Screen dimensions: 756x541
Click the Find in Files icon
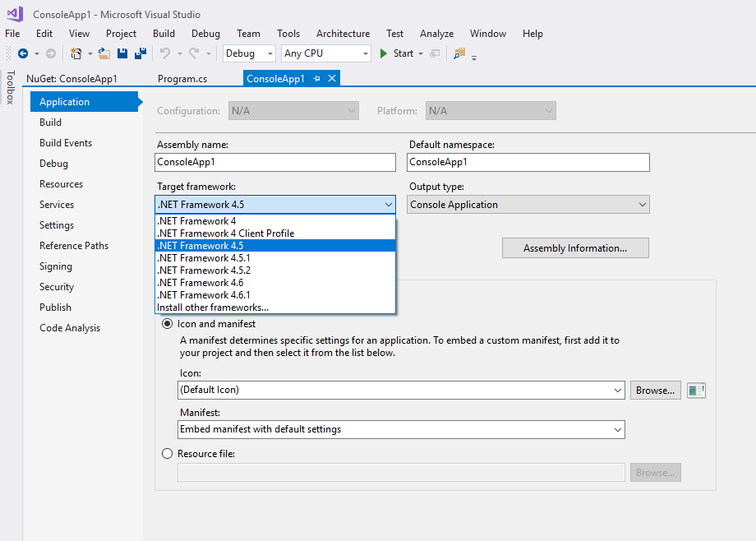coord(459,53)
